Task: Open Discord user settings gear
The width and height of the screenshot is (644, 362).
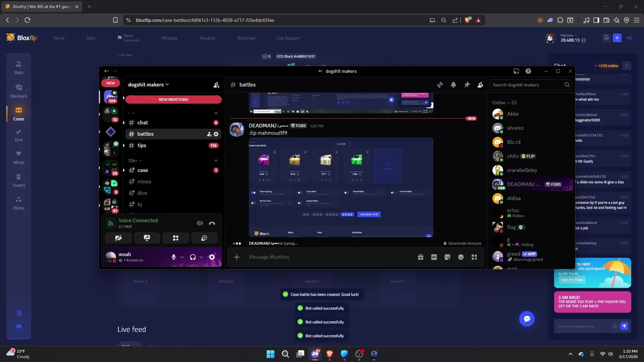Action: (212, 257)
